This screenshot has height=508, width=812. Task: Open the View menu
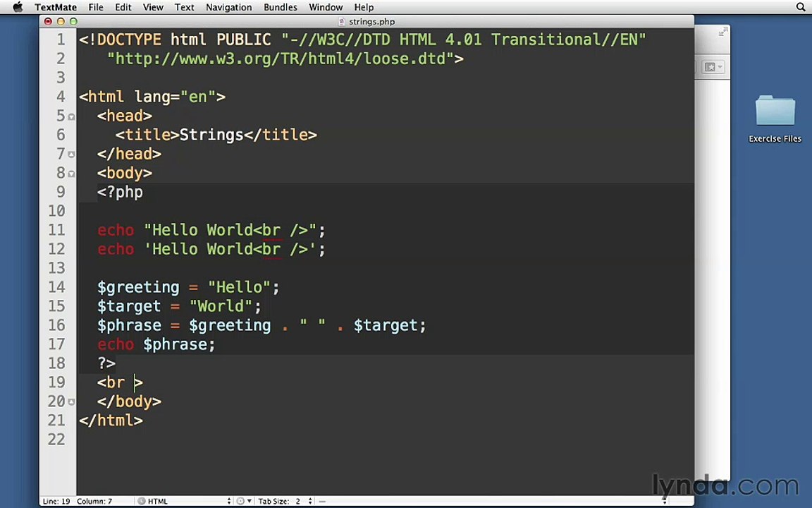[153, 7]
